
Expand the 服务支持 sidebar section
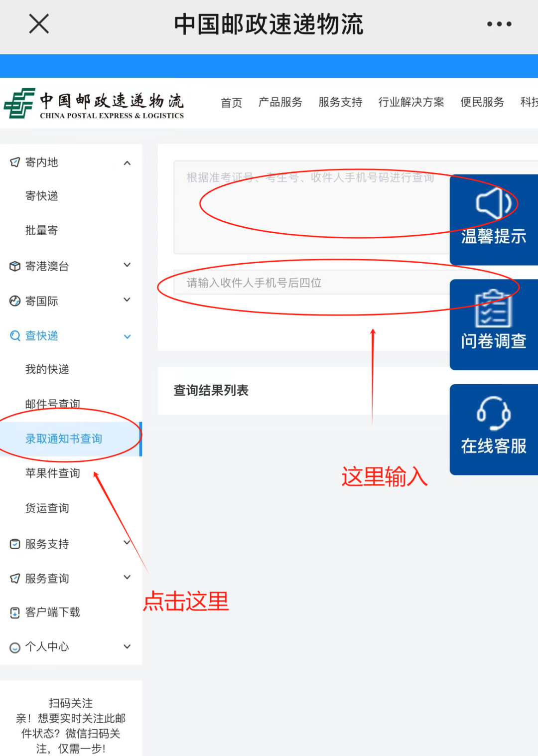(x=128, y=543)
